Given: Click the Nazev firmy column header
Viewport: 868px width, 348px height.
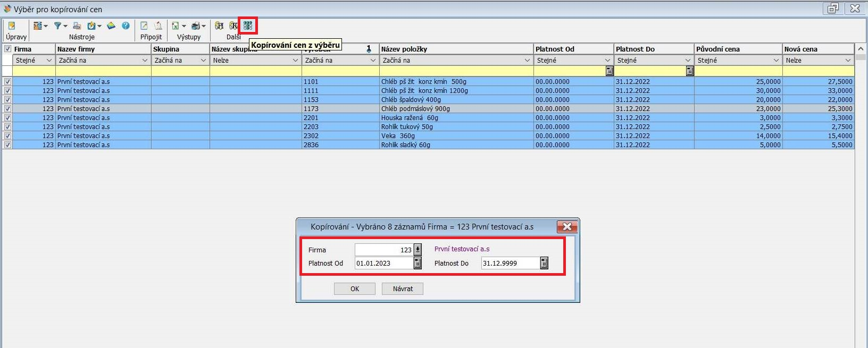Looking at the screenshot, I should tap(103, 49).
